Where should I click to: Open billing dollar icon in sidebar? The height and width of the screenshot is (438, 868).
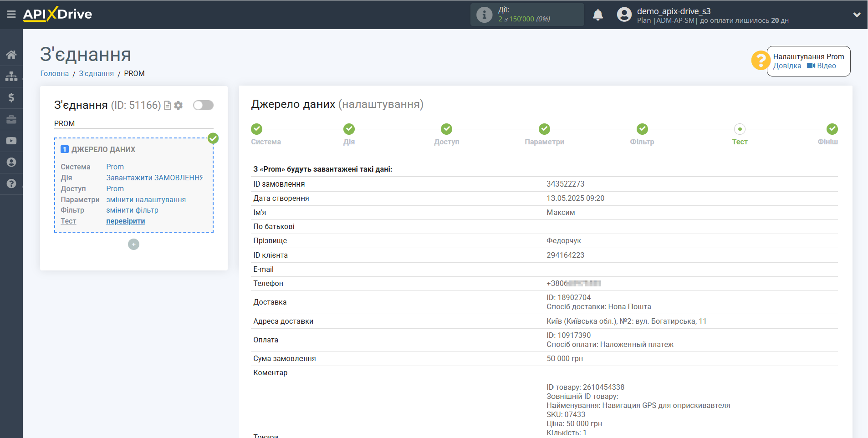(x=11, y=97)
